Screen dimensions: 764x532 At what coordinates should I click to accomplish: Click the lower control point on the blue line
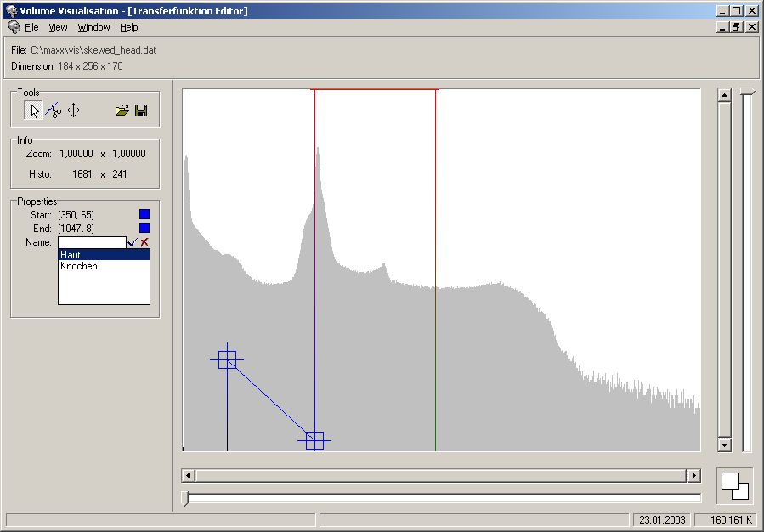(x=314, y=439)
